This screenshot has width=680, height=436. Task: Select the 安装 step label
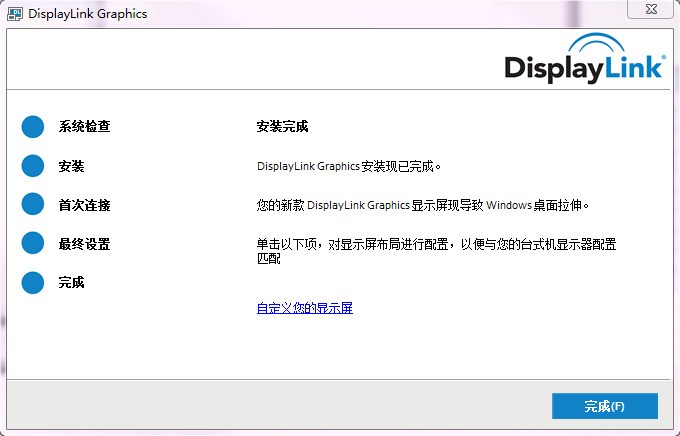tap(72, 166)
